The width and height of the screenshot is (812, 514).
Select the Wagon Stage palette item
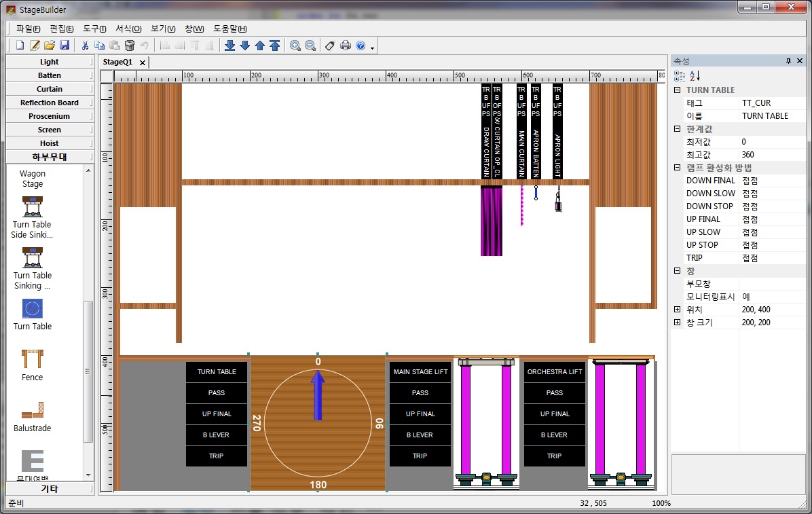point(32,179)
